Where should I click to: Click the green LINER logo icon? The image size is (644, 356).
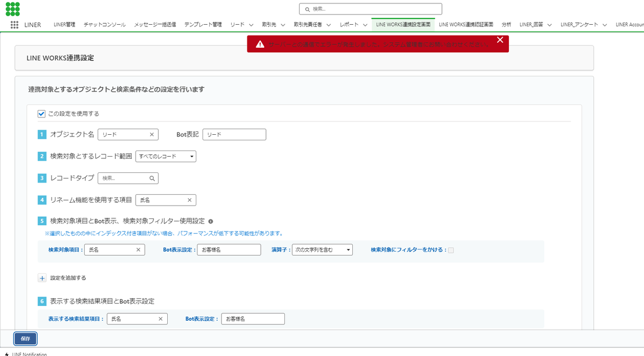point(13,8)
